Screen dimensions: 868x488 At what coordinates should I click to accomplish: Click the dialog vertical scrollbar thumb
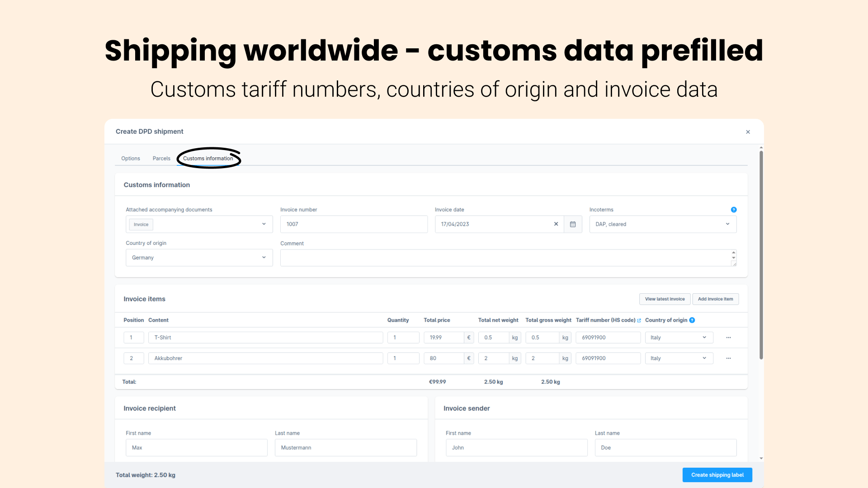pyautogui.click(x=761, y=255)
